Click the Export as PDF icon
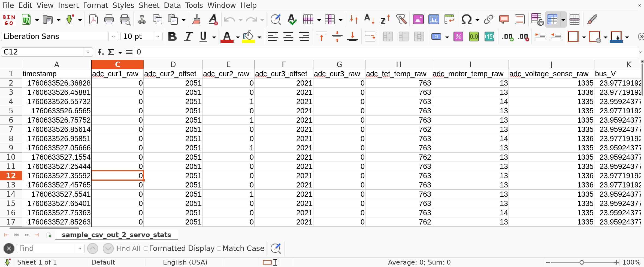 (x=93, y=20)
